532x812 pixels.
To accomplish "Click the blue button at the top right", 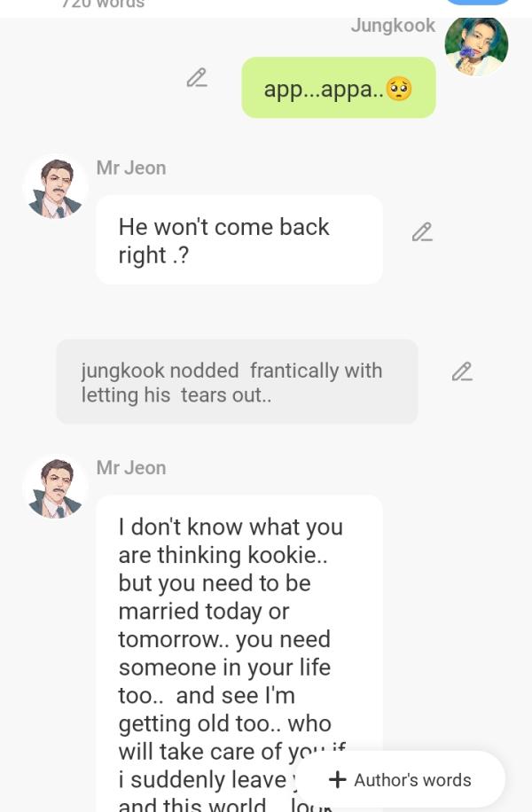I will coord(478,2).
